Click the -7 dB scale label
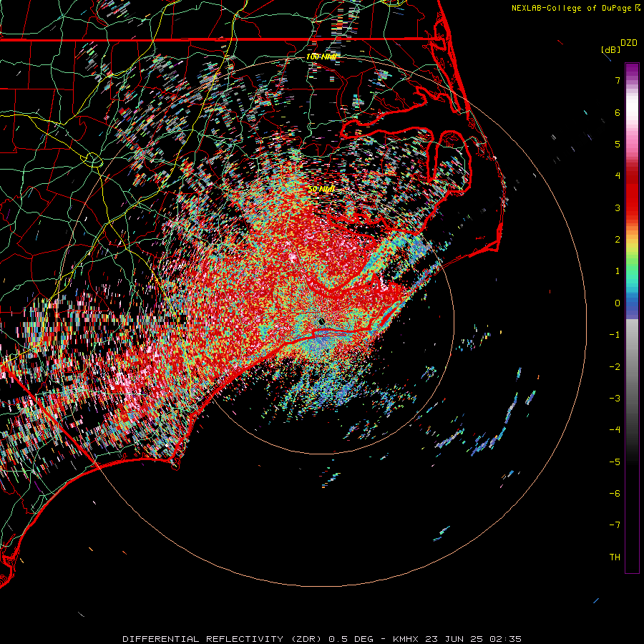Image resolution: width=644 pixels, height=644 pixels. (x=615, y=525)
